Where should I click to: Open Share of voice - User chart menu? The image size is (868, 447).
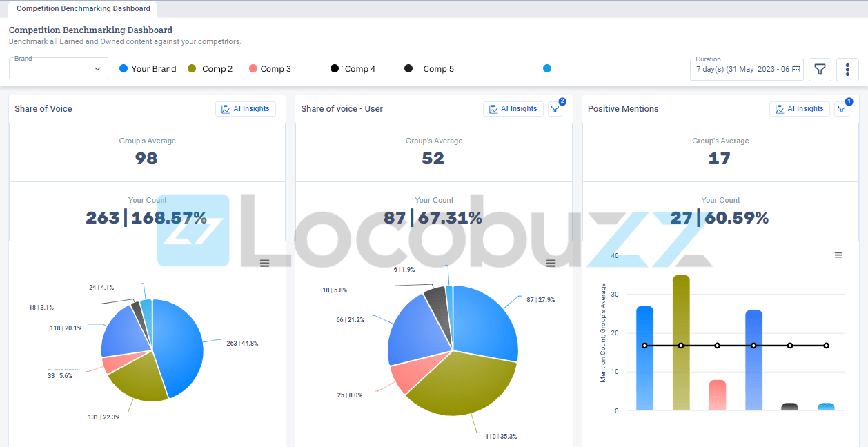click(551, 264)
